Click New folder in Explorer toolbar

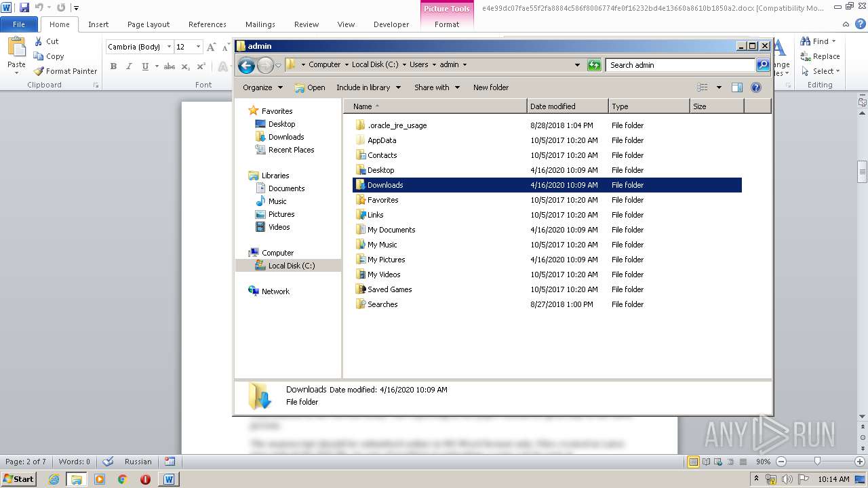[491, 87]
